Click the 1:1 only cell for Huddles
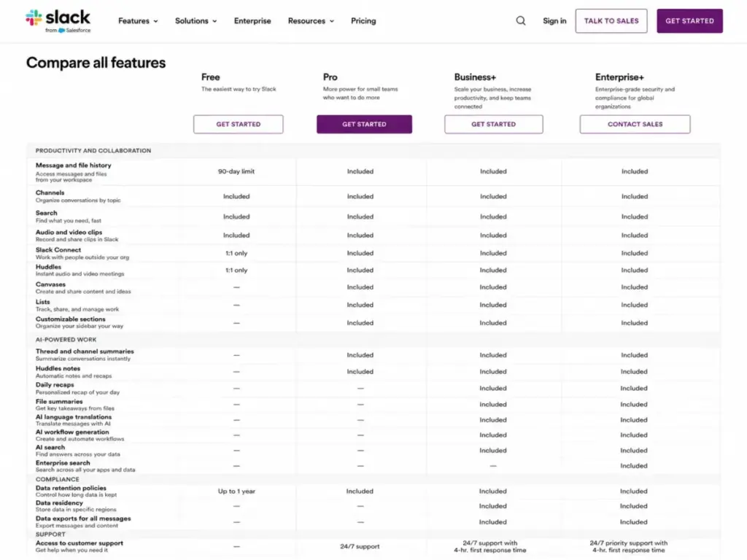The width and height of the screenshot is (747, 560). (x=236, y=270)
